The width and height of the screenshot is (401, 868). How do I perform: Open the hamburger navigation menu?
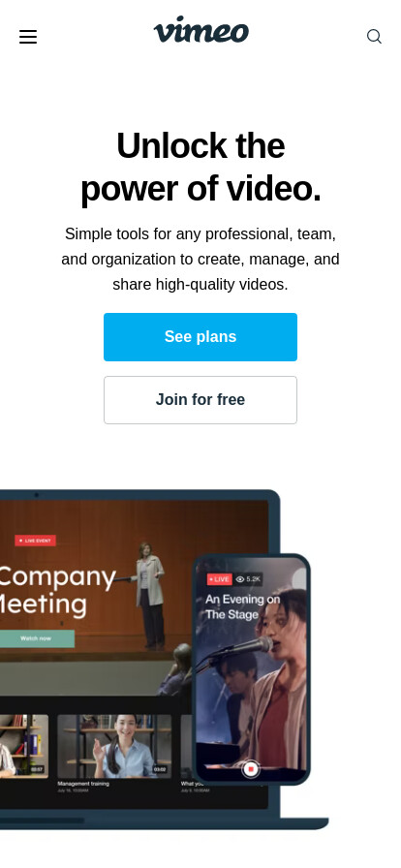(x=28, y=37)
